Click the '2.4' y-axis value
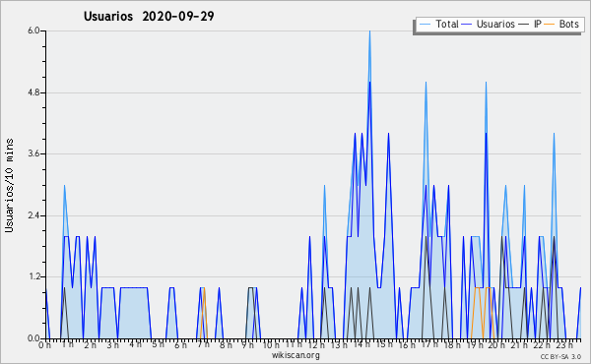591x364 pixels. pos(33,215)
